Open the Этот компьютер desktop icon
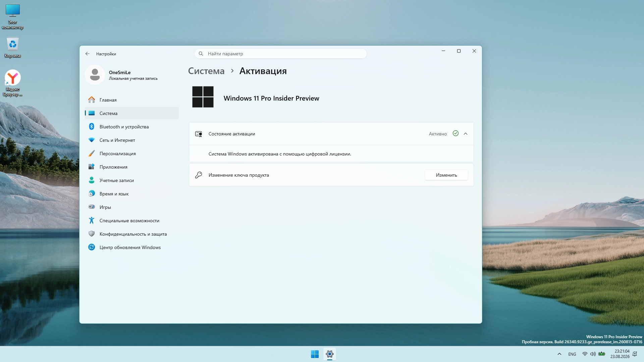The height and width of the screenshot is (362, 644). (x=13, y=16)
